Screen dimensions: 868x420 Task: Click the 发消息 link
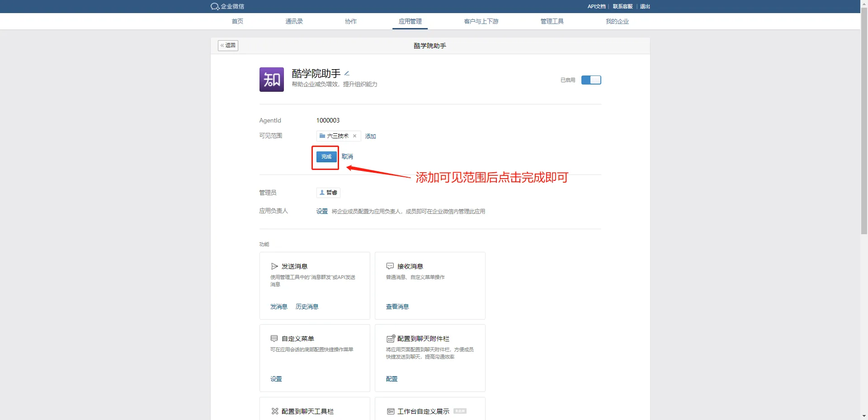[279, 307]
